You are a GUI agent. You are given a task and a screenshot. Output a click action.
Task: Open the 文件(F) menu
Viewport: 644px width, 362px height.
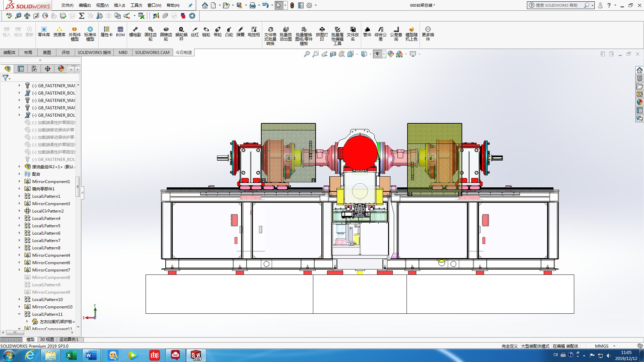(67, 5)
